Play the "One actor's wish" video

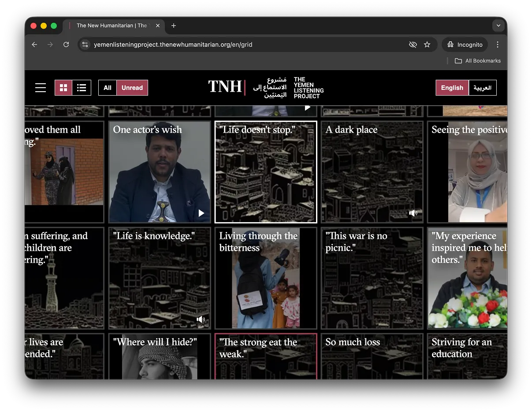click(201, 213)
